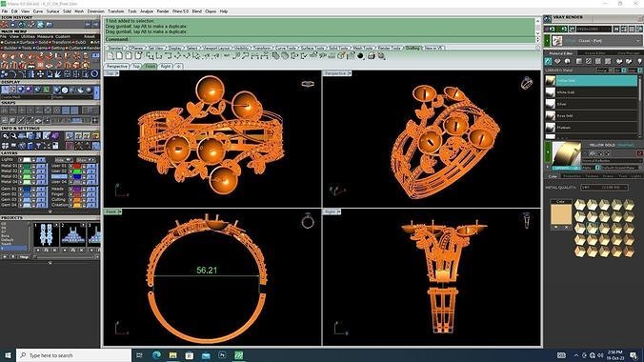Screen dimensions: 644x362
Task: Open the Perspective viewport title dropdown
Action: [350, 73]
